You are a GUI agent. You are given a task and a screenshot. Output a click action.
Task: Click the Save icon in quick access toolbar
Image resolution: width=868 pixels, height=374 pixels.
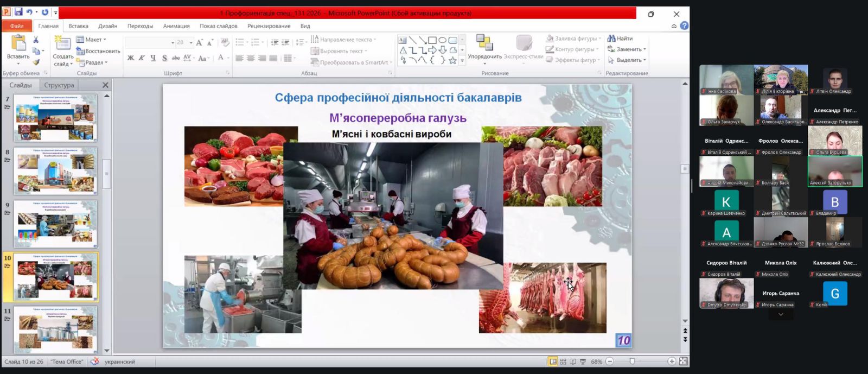coord(18,12)
